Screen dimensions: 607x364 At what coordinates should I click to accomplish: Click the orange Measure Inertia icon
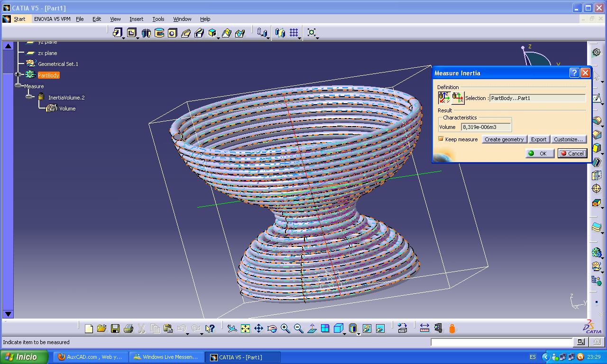[452, 328]
